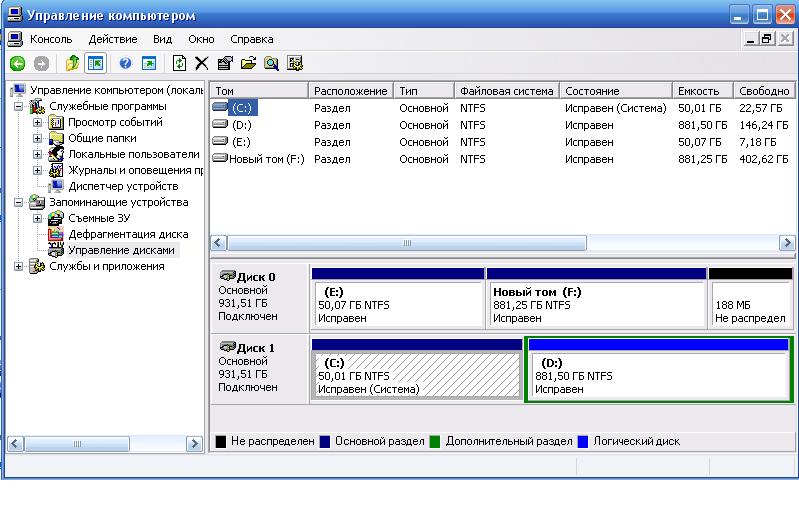The width and height of the screenshot is (799, 512).
Task: Click the Файловая система column header
Action: pos(506,91)
